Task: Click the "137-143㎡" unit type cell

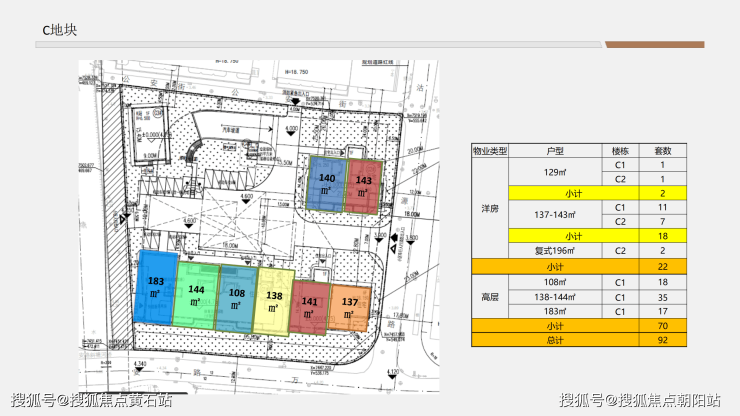Action: pyautogui.click(x=555, y=215)
